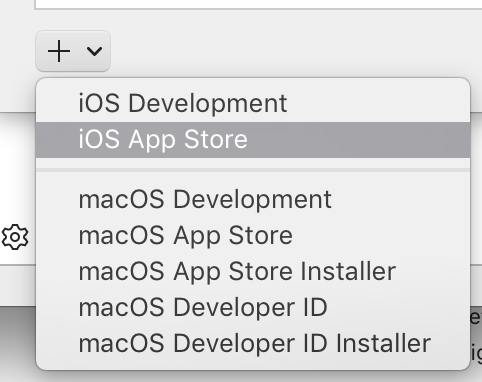The width and height of the screenshot is (482, 382).
Task: Expand the chevron beside the plus button
Action: (94, 51)
